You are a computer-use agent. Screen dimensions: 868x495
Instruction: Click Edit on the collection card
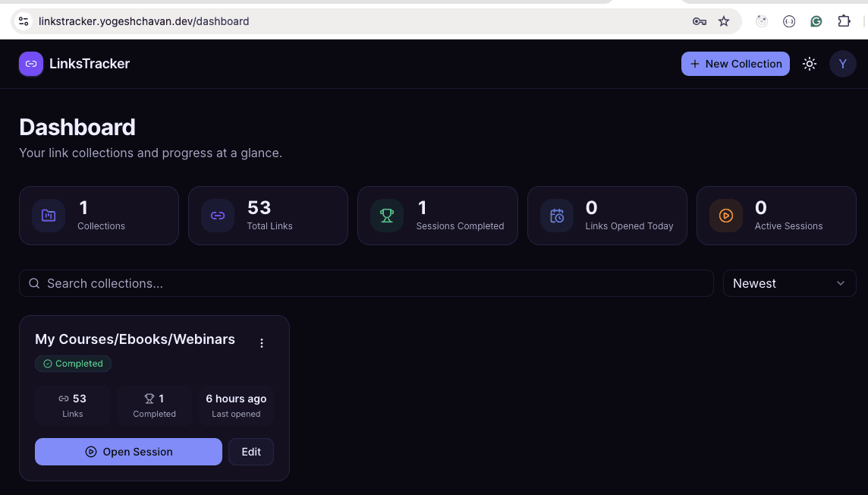pyautogui.click(x=251, y=452)
